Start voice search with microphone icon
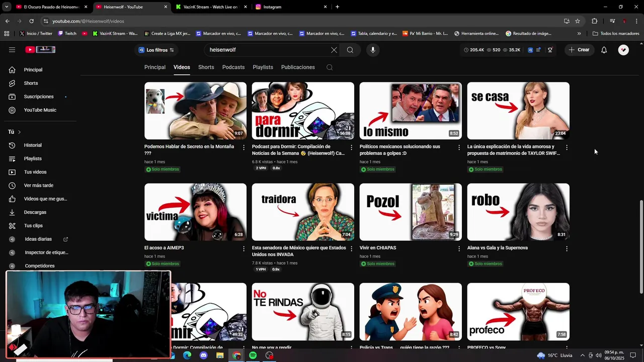Viewport: 644px width, 362px height. pyautogui.click(x=373, y=50)
